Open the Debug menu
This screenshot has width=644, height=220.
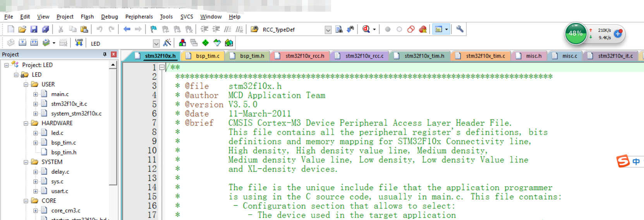coord(110,17)
